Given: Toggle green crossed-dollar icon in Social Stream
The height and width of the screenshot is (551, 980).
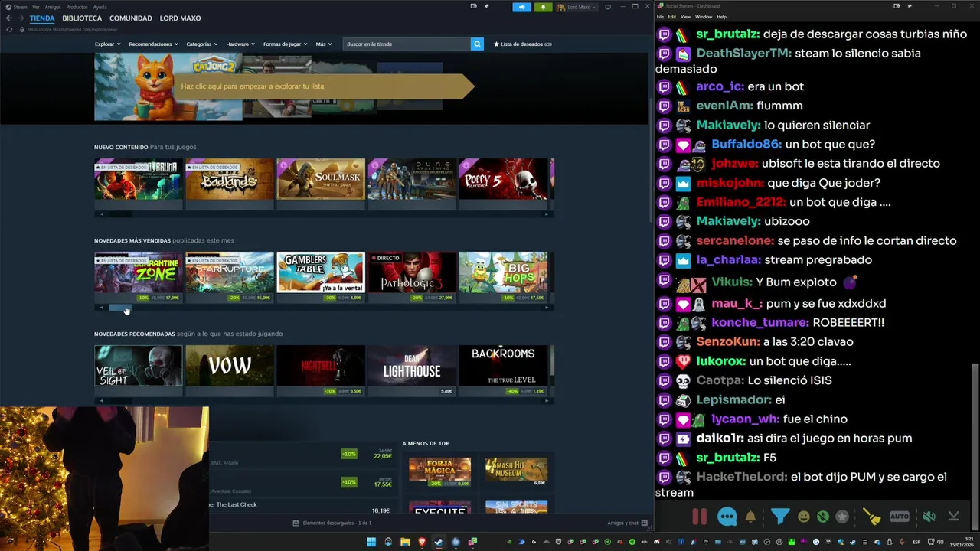Looking at the screenshot, I should pos(823,517).
